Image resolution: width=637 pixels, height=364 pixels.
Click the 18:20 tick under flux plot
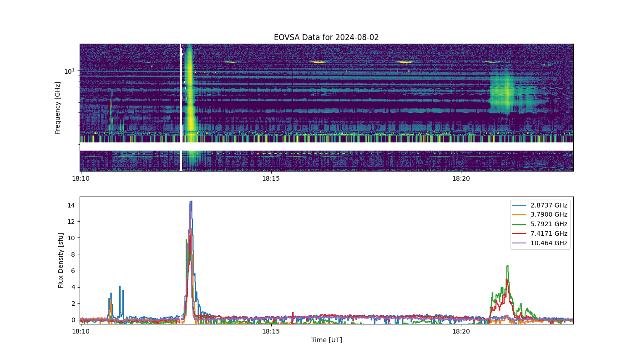[x=461, y=331]
